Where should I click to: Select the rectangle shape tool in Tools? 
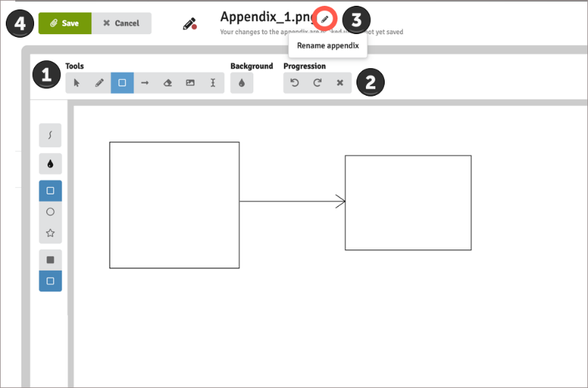(x=122, y=83)
